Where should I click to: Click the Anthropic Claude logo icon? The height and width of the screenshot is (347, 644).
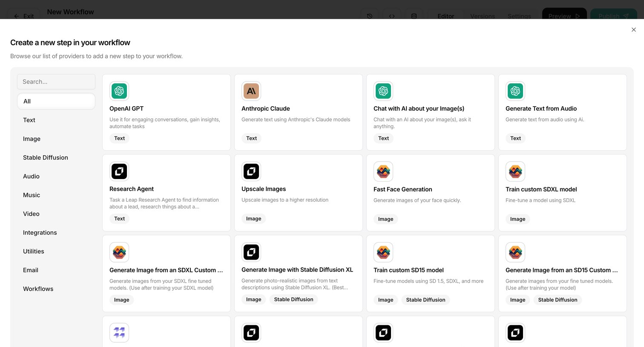coord(251,91)
